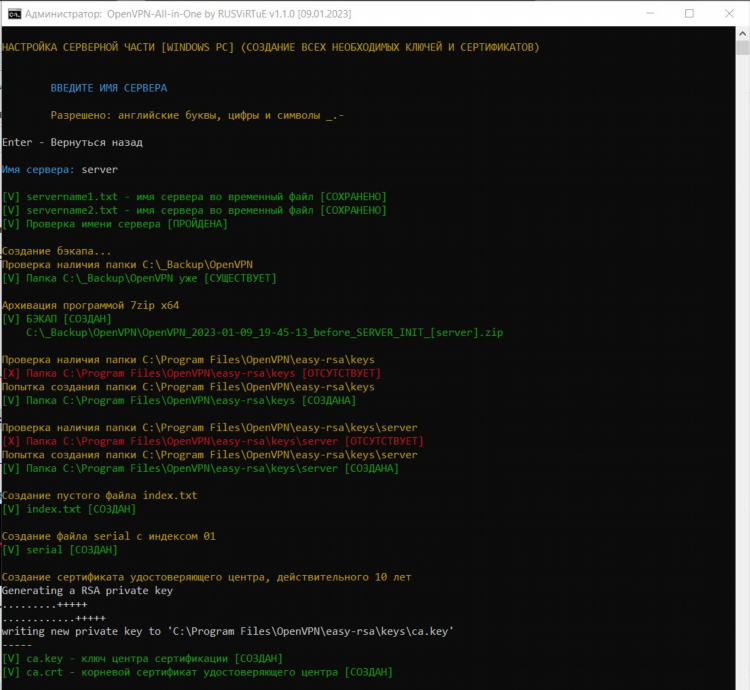The image size is (750, 690).
Task: Minimize the OpenVPN-All-in-One console window
Action: point(650,13)
